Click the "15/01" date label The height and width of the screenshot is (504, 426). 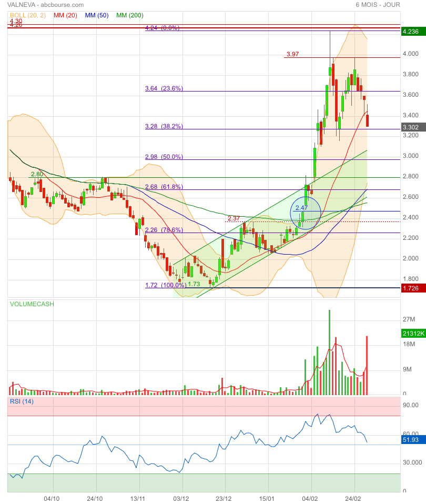(267, 499)
